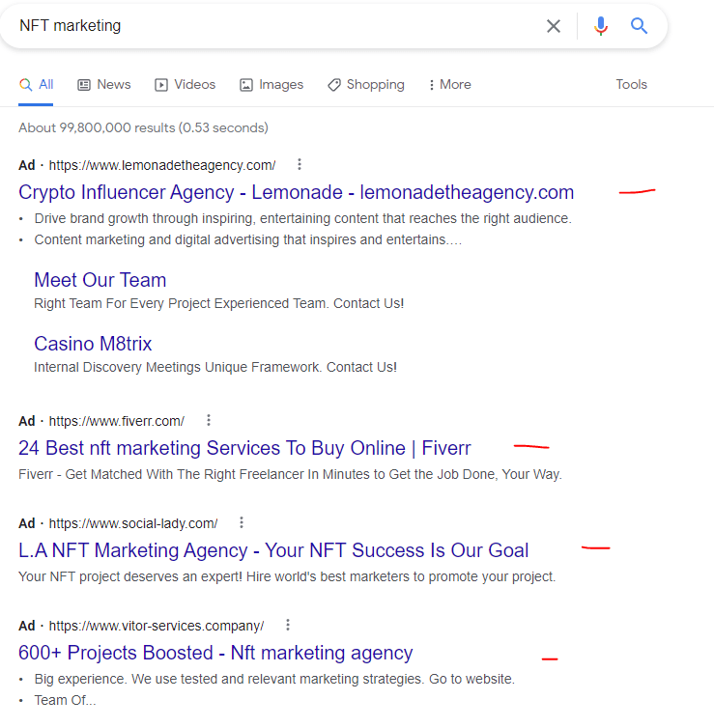Clear the search box with the X icon
This screenshot has height=728, width=714.
554,26
